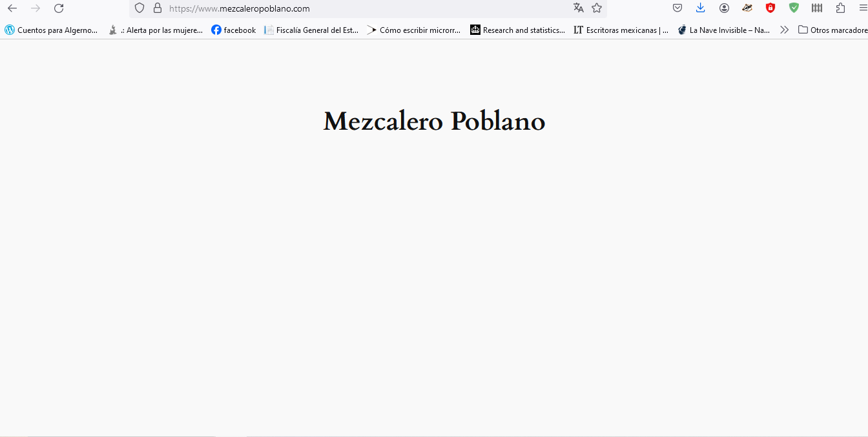
Task: Click the Mezcalero Poblano page heading
Action: 434,121
